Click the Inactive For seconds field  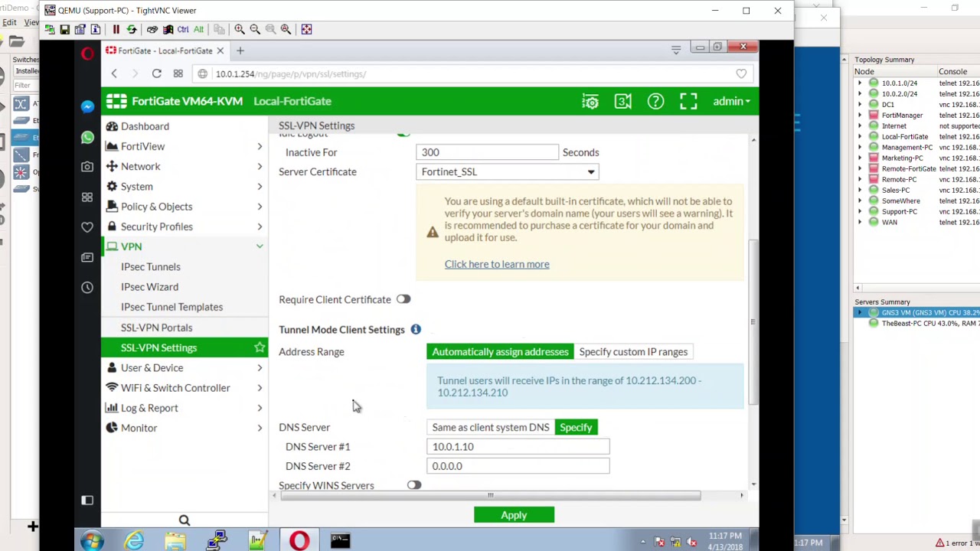click(487, 152)
